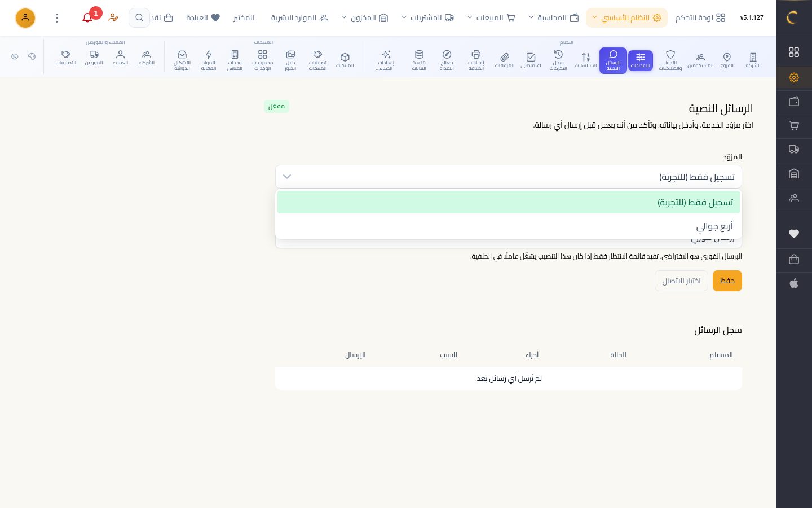Expand the النظام الأساسي menu
812x508 pixels.
626,17
